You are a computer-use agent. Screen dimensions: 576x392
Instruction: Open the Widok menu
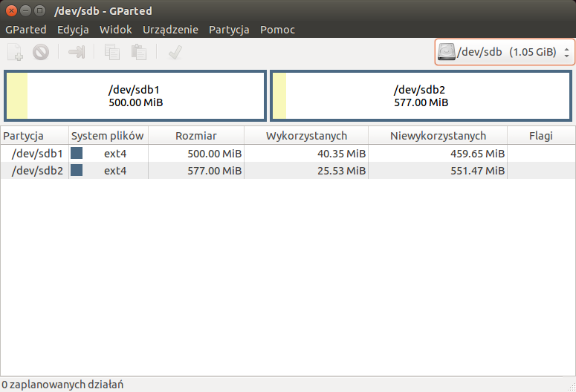[x=115, y=30]
